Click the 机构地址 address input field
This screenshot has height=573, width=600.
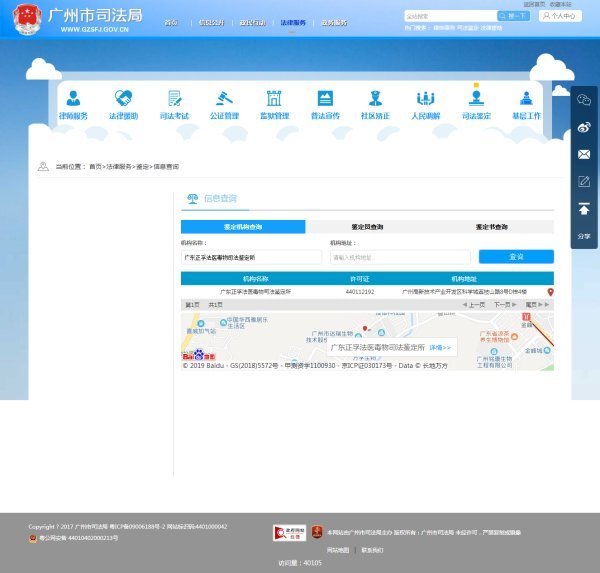386,257
